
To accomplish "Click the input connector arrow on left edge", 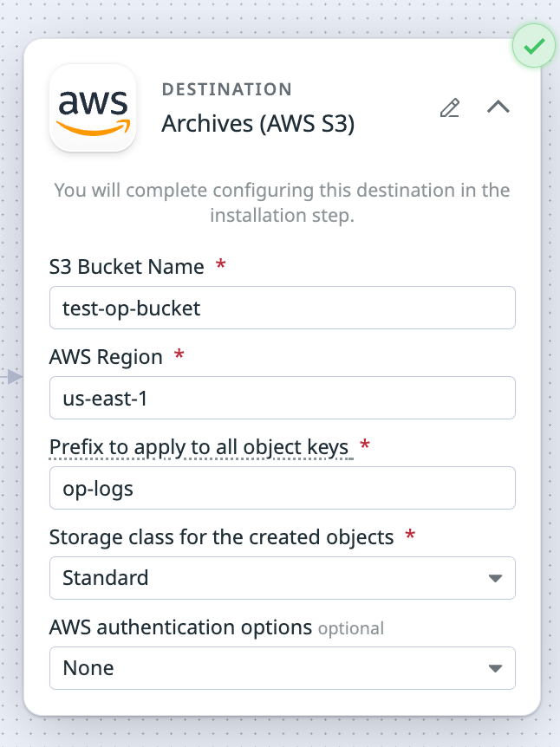I will point(14,377).
